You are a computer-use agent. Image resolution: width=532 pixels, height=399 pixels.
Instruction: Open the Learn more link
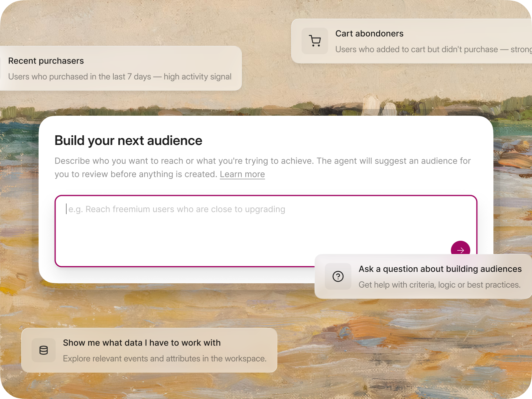tap(242, 174)
